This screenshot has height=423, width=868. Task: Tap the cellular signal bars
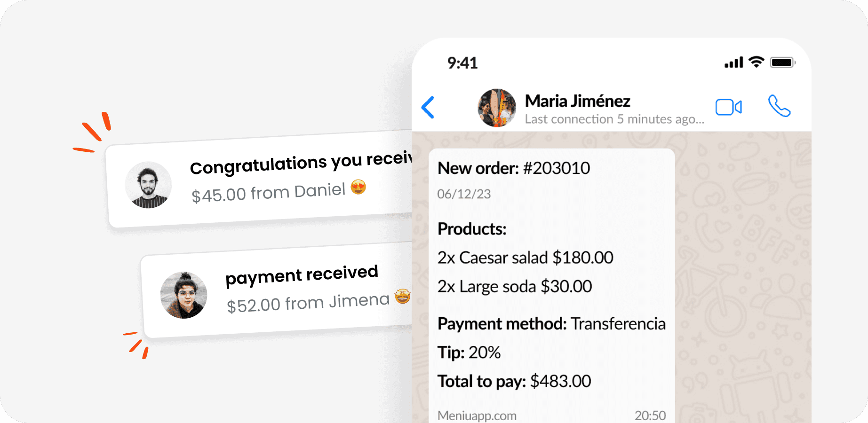pos(733,63)
